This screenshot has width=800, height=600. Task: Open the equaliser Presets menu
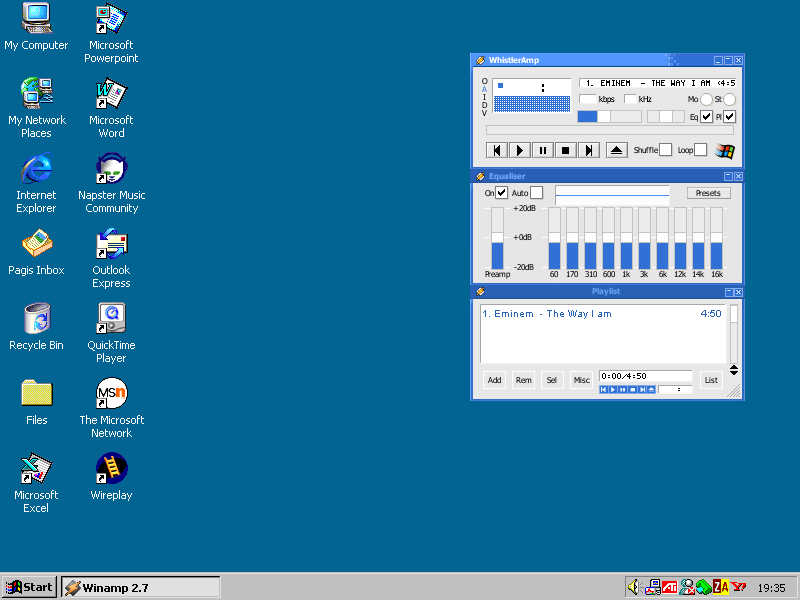708,193
